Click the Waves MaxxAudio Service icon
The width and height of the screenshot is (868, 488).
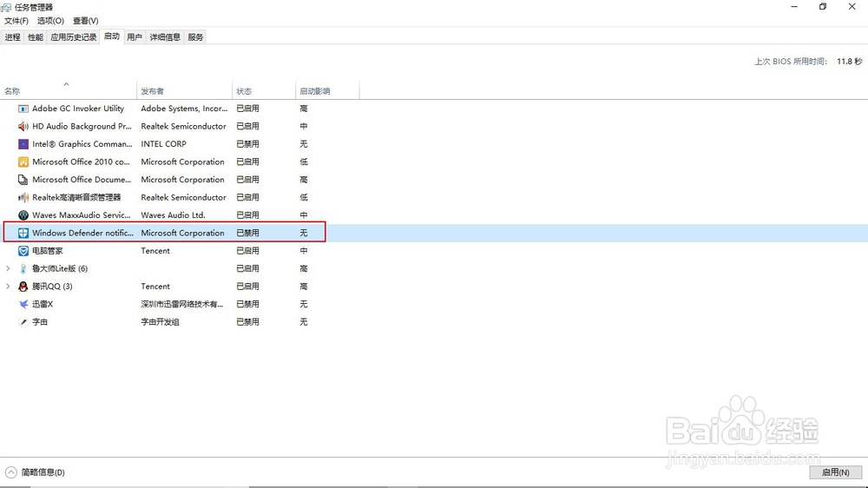(x=23, y=215)
